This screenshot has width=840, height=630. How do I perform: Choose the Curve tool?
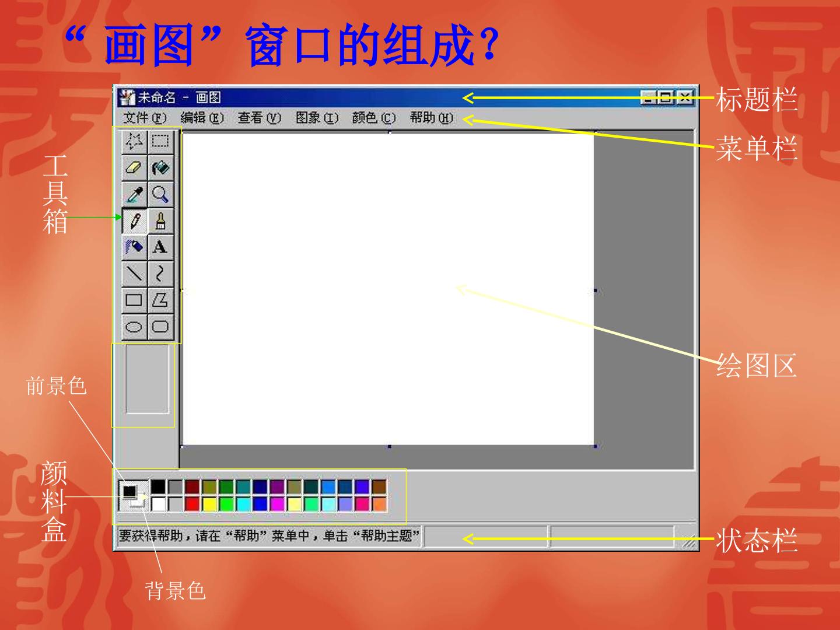(160, 274)
